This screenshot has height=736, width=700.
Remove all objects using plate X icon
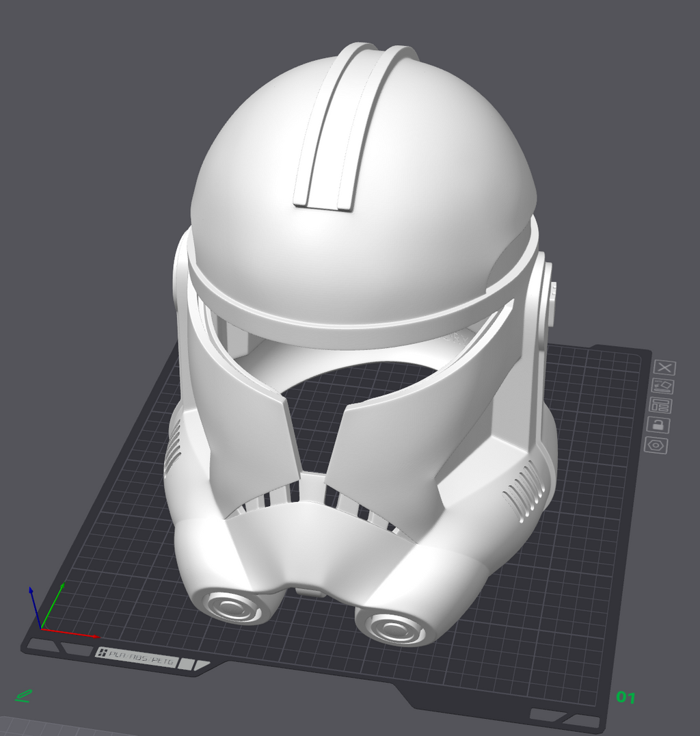point(664,367)
